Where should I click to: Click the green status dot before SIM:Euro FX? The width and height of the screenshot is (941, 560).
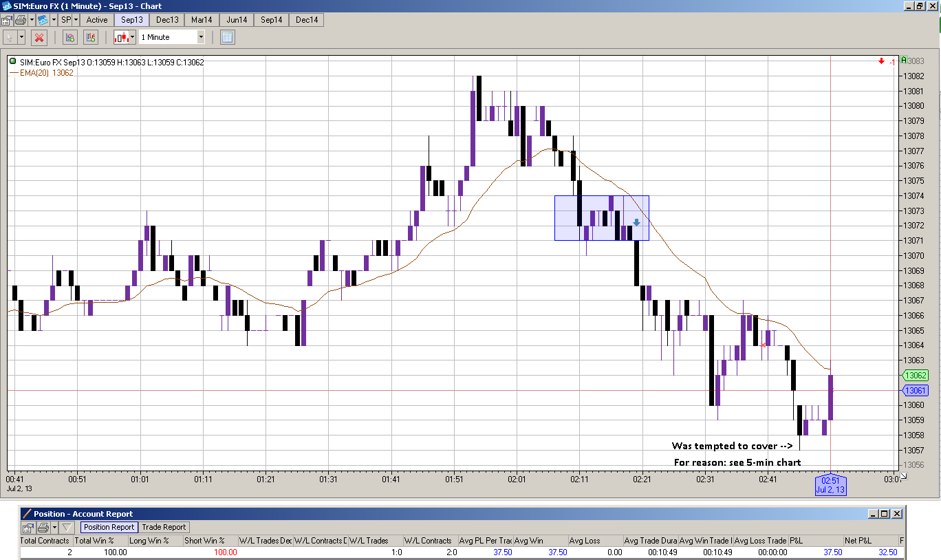(13, 62)
